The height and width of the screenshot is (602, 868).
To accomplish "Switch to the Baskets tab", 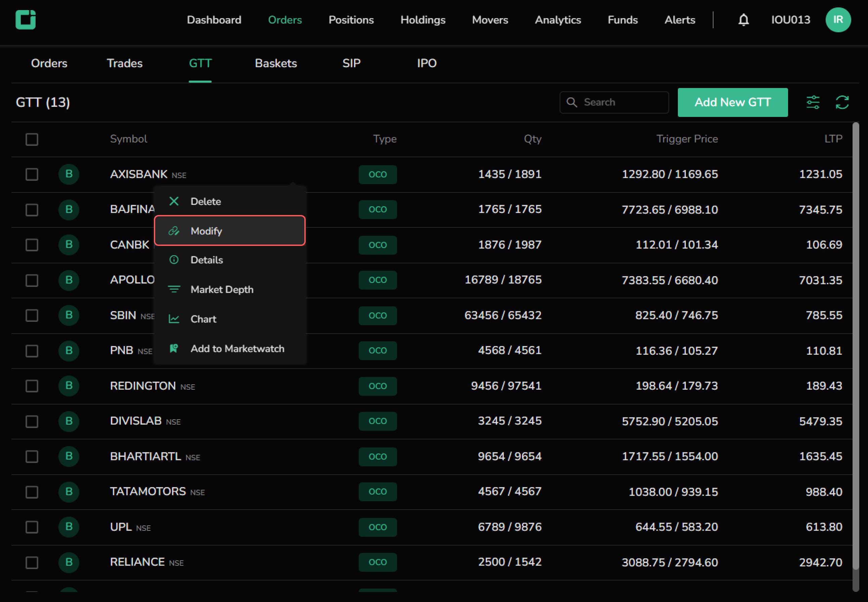I will click(x=276, y=63).
